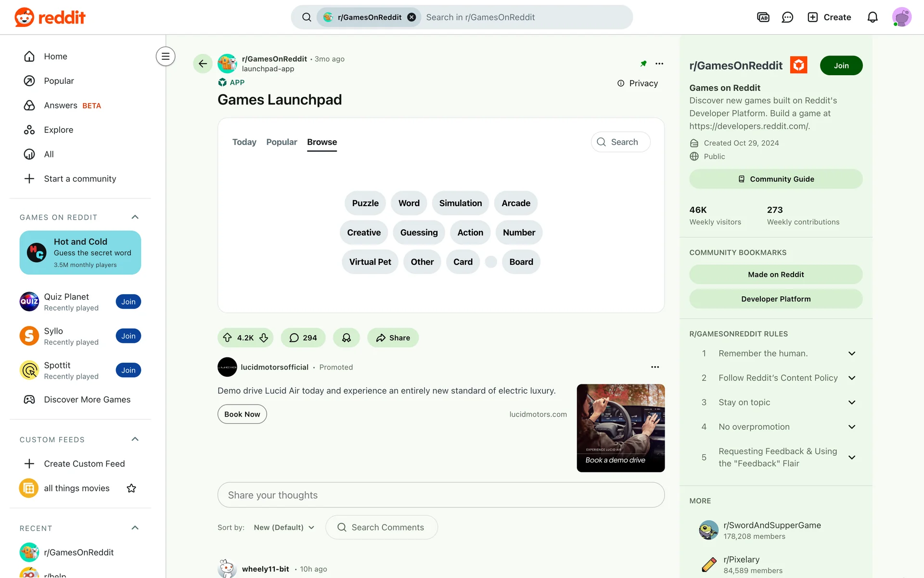Favorite the all things movies feed
Screen dimensions: 924x578
click(131, 488)
